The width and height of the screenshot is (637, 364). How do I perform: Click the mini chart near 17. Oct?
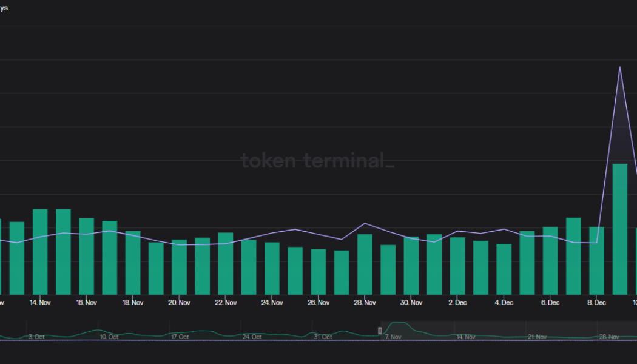pyautogui.click(x=179, y=334)
